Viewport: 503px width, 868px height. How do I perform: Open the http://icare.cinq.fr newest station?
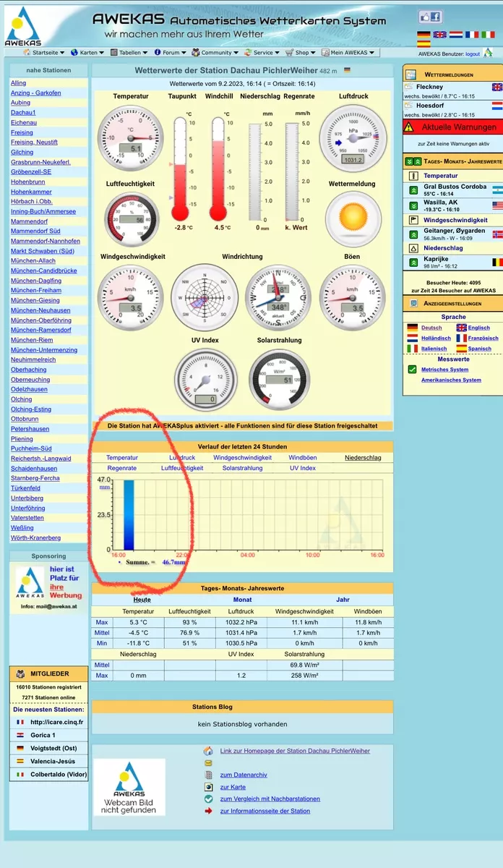(56, 722)
